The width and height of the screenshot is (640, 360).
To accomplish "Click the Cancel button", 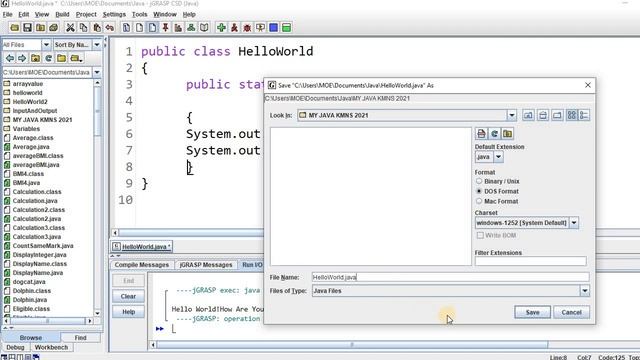I will (x=571, y=312).
